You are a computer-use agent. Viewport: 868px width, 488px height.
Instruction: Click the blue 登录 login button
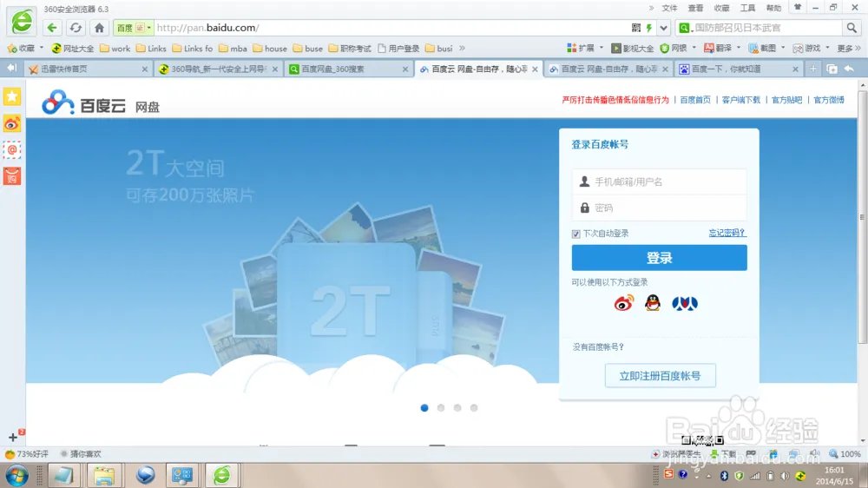[x=659, y=258]
